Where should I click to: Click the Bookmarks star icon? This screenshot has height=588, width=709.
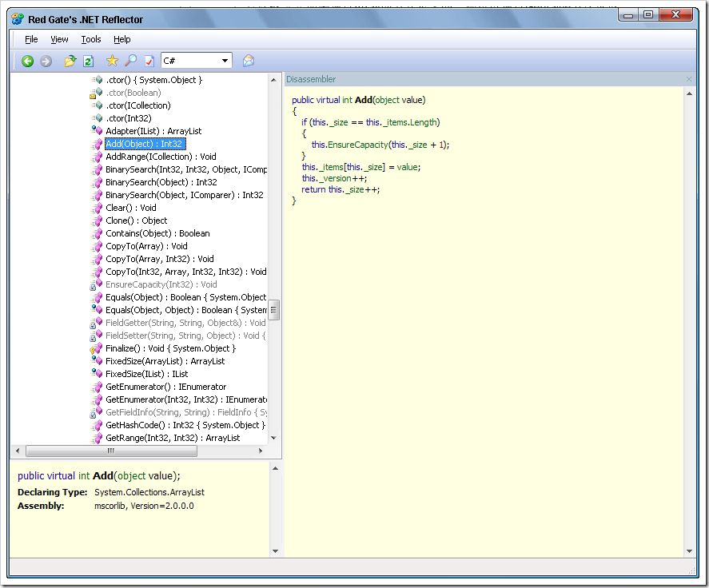112,61
